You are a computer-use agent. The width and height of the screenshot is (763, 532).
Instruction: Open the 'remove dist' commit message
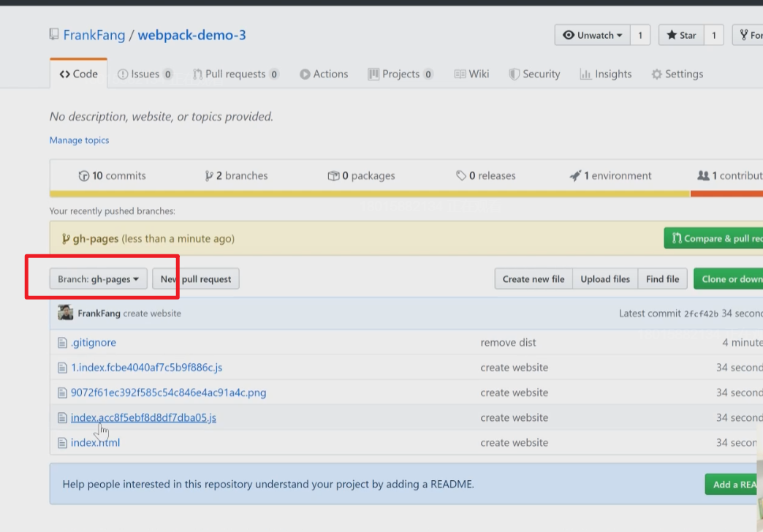point(508,343)
